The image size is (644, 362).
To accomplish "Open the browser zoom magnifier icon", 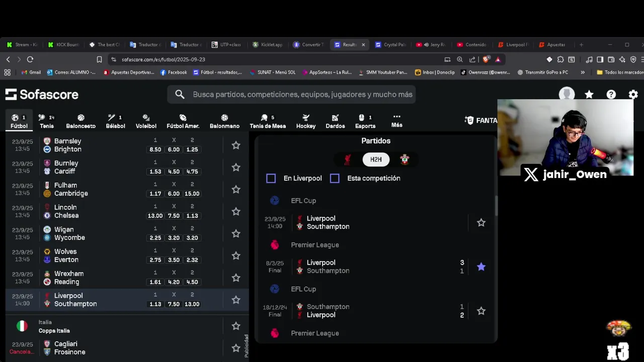I will tap(460, 59).
